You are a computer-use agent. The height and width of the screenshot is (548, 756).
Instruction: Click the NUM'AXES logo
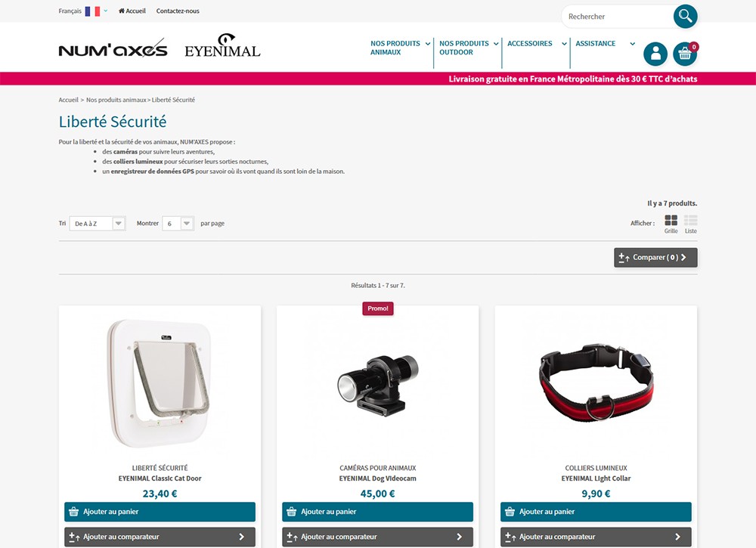click(x=113, y=49)
